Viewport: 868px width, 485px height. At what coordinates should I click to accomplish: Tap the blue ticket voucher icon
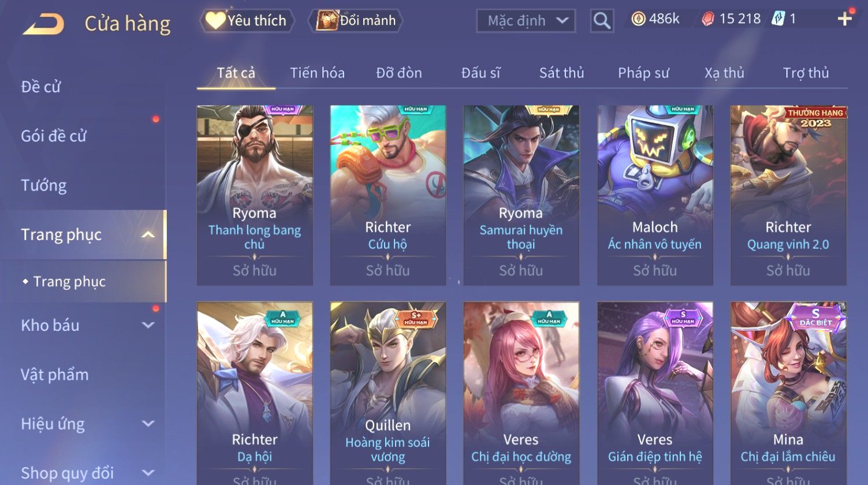pos(778,18)
